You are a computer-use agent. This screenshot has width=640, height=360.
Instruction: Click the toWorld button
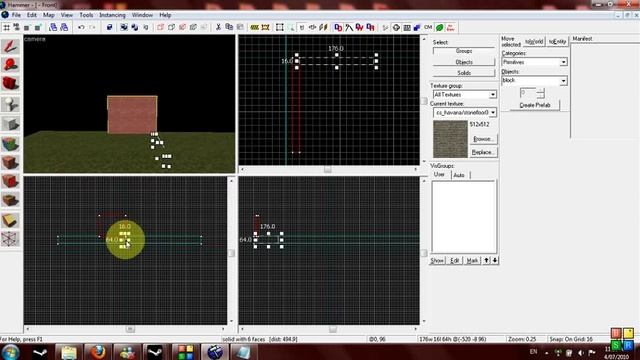click(534, 42)
